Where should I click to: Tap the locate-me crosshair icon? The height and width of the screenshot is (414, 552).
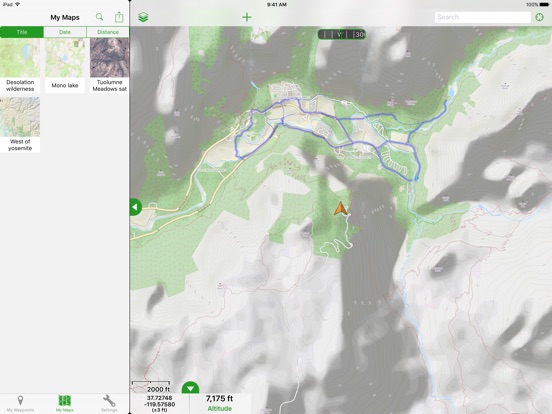coord(539,17)
